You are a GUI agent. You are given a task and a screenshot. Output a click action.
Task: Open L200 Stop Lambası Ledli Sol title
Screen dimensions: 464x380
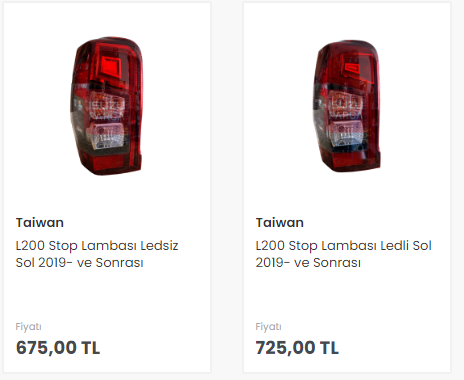(344, 254)
